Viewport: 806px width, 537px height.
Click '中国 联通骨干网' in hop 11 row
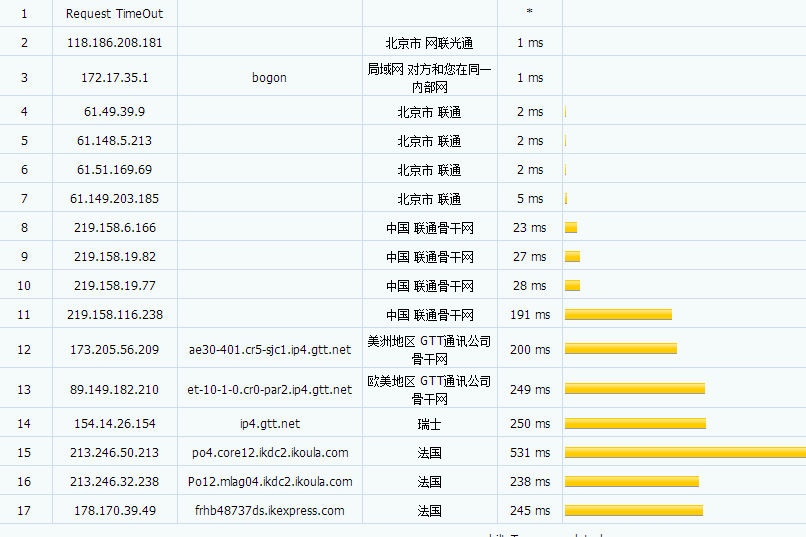coord(429,315)
